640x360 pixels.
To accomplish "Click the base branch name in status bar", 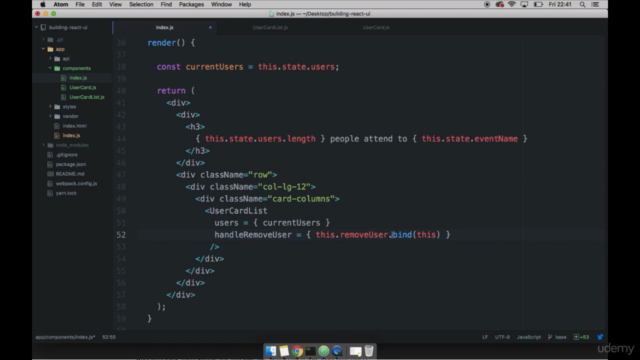I will pyautogui.click(x=561, y=337).
